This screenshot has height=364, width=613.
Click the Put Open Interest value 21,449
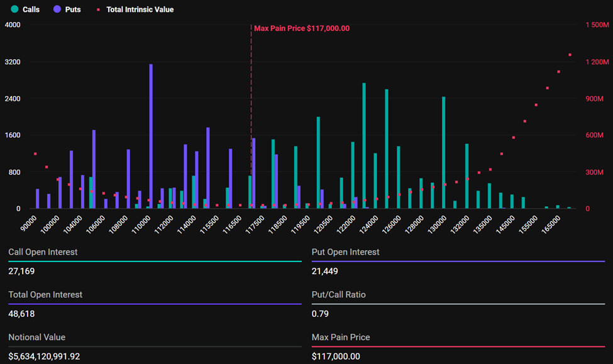[x=324, y=271]
